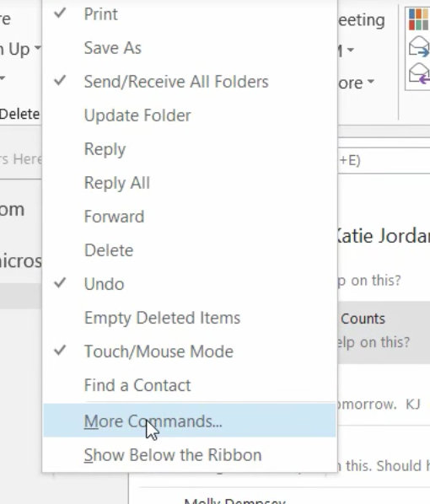Choose Update Folder menu item
Image resolution: width=430 pixels, height=504 pixels.
190,115
